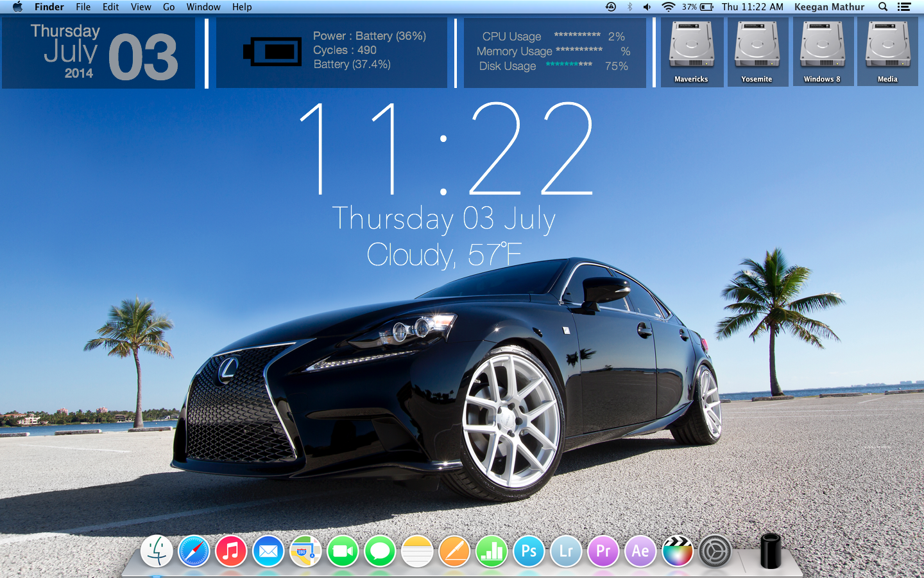Launch Maps from the dock
The width and height of the screenshot is (924, 578).
pos(305,551)
